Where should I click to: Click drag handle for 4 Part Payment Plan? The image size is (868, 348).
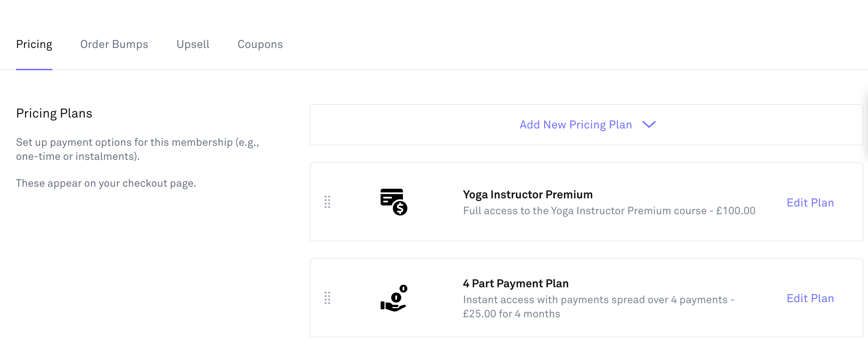pos(327,298)
